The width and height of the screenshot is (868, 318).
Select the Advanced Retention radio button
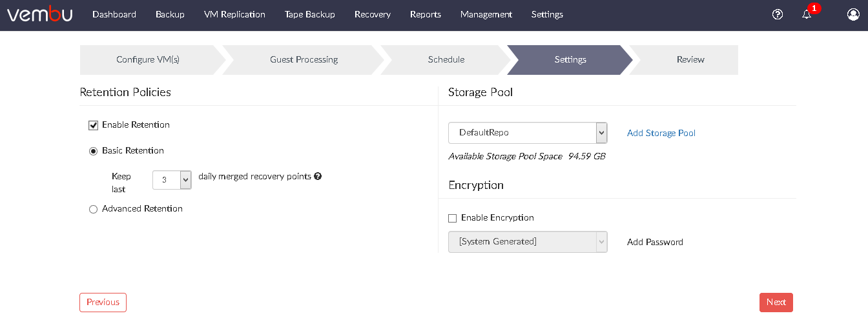coord(93,209)
